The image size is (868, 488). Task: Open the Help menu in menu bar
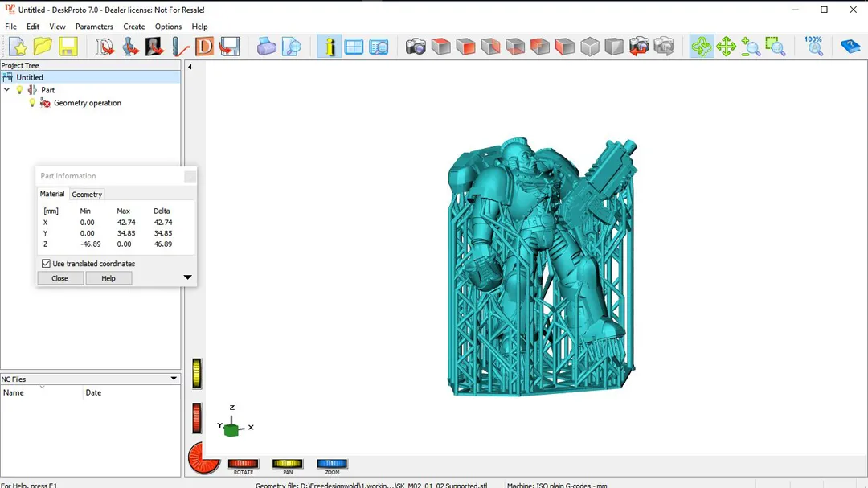point(200,27)
